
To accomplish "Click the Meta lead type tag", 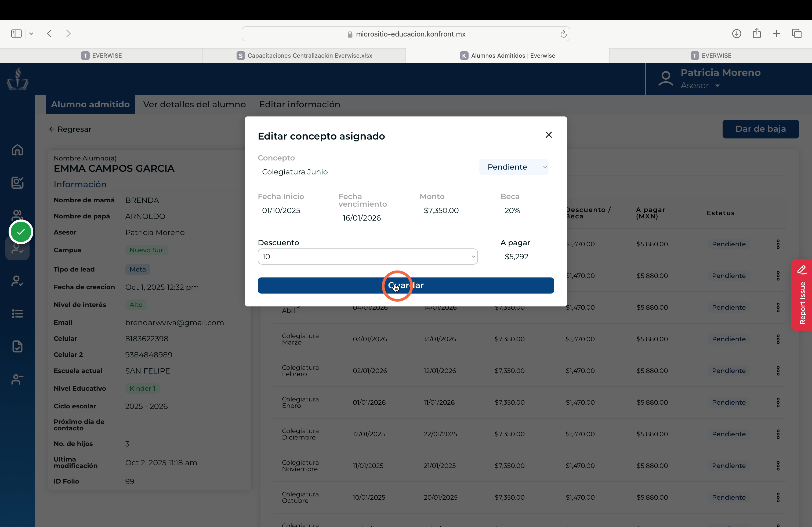I will tap(138, 270).
